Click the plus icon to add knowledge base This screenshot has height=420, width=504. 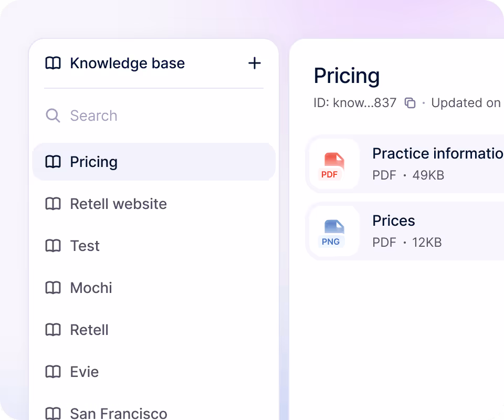[x=254, y=63]
